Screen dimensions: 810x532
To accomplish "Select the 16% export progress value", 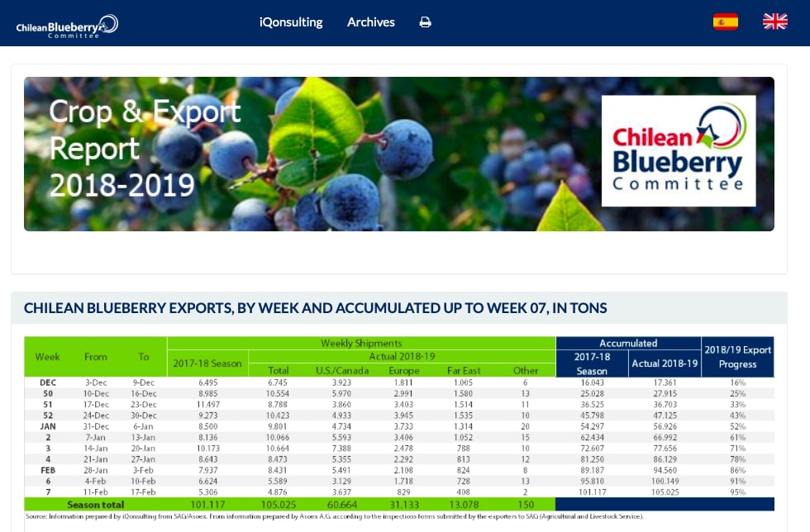I will coord(737,382).
